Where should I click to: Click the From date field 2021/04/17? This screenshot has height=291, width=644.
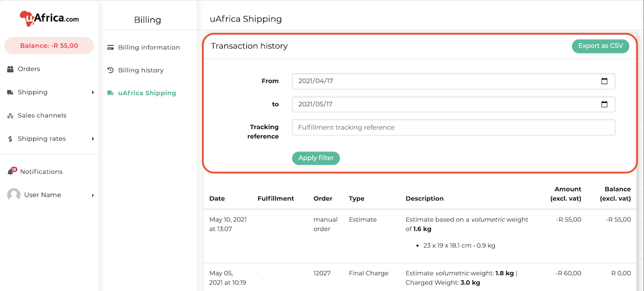point(453,81)
